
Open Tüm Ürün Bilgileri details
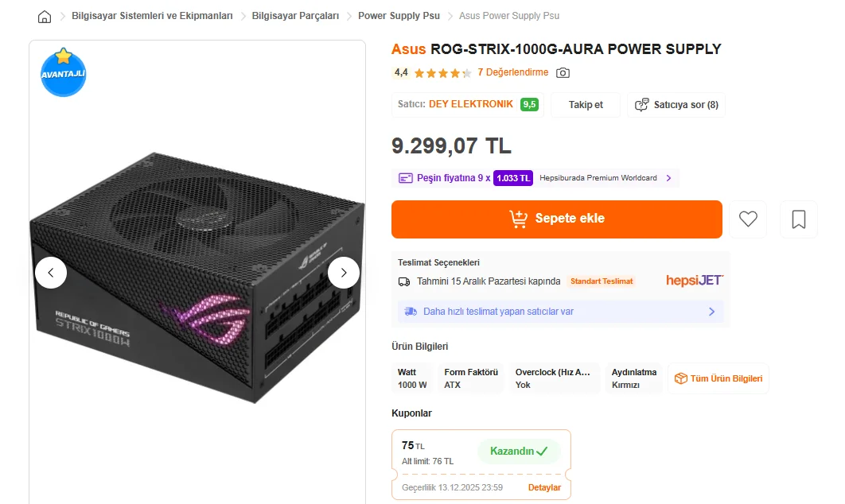point(718,378)
